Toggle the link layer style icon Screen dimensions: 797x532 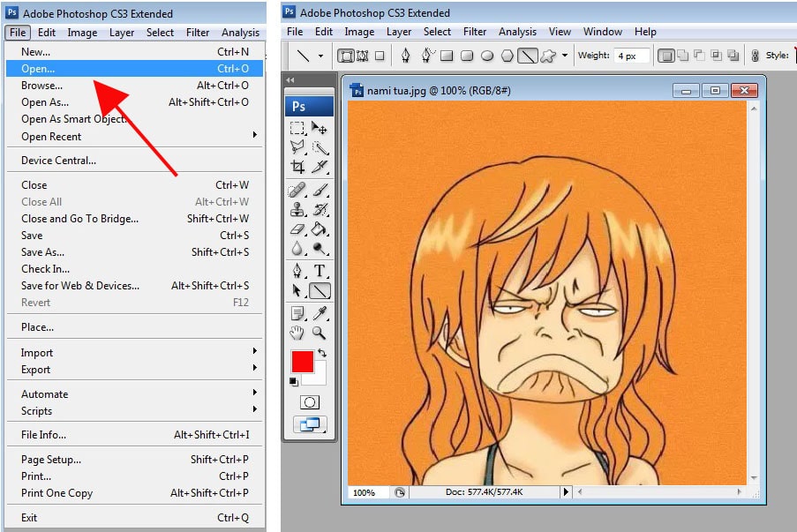click(755, 56)
